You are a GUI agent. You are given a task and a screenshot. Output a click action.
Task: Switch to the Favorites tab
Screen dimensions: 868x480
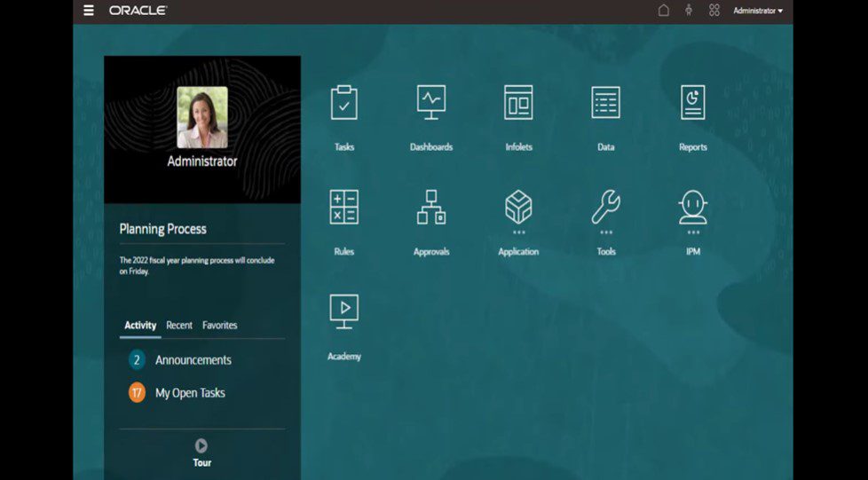220,326
